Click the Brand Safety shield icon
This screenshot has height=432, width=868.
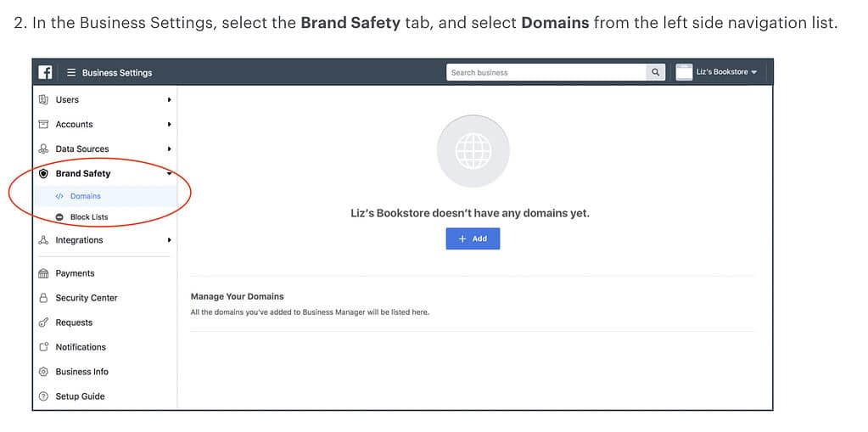coord(43,173)
